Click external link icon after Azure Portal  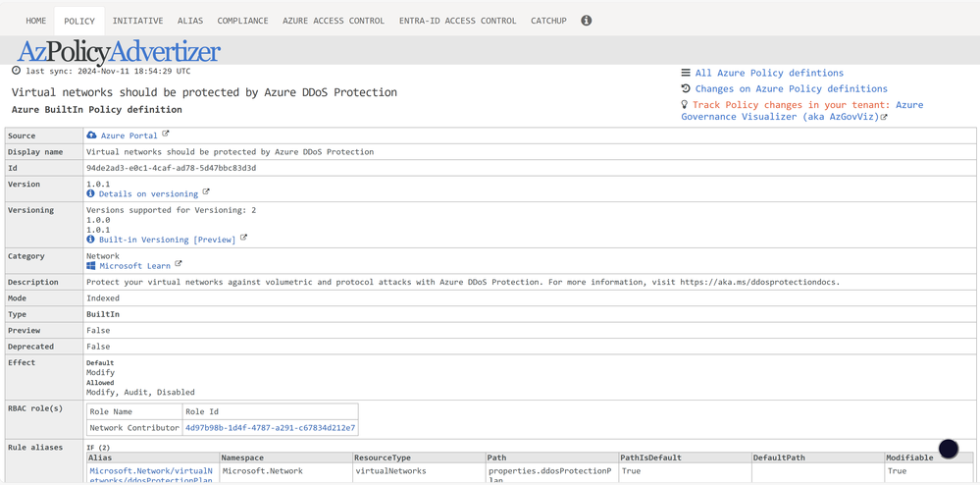pos(166,134)
